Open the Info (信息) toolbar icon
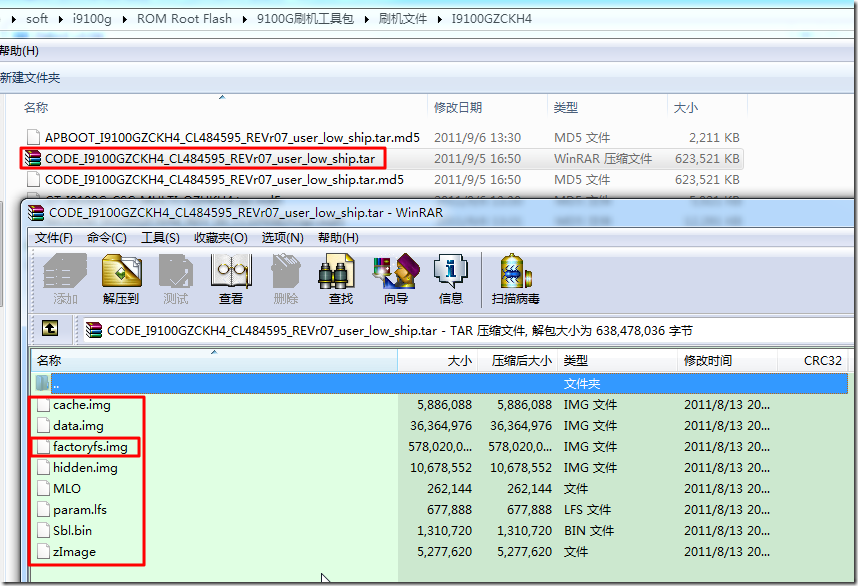 (x=451, y=271)
